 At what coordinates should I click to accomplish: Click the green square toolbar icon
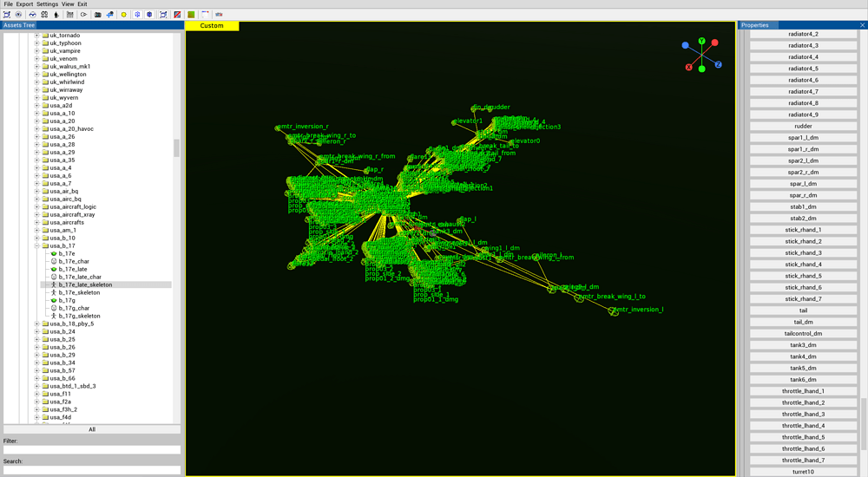point(191,15)
